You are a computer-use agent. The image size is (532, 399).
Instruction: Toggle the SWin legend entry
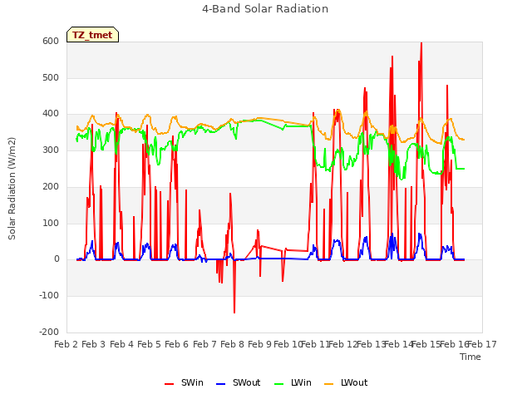(x=184, y=382)
